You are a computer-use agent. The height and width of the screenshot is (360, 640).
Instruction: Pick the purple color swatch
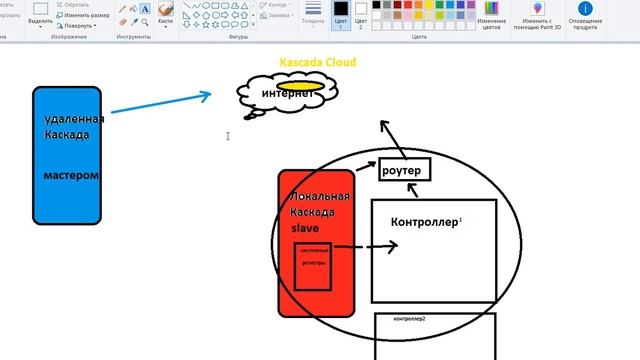tap(471, 5)
